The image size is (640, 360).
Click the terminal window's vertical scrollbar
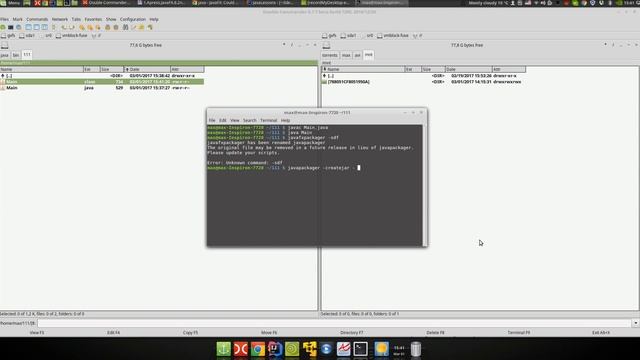(424, 185)
